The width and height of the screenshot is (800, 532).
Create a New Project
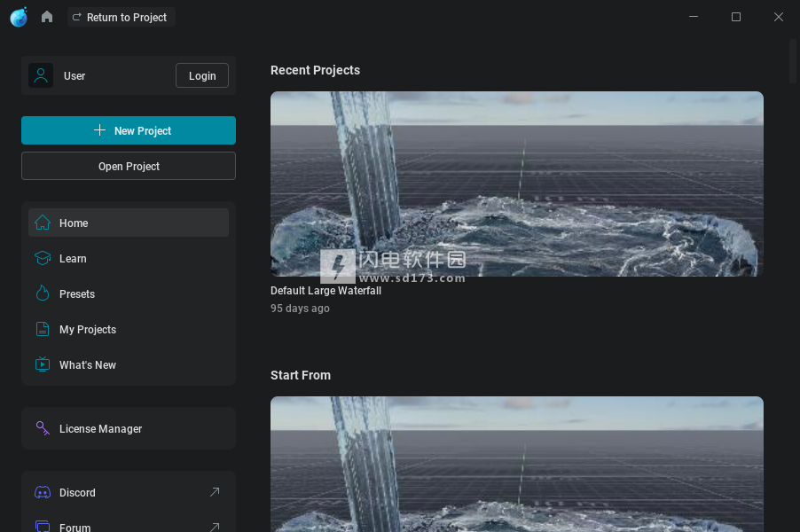click(x=129, y=130)
